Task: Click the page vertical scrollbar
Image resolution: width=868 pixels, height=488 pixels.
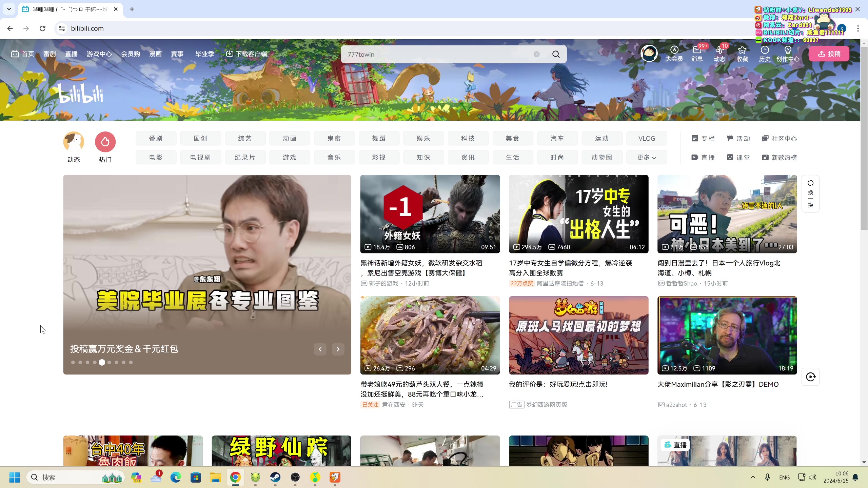Action: [864, 139]
